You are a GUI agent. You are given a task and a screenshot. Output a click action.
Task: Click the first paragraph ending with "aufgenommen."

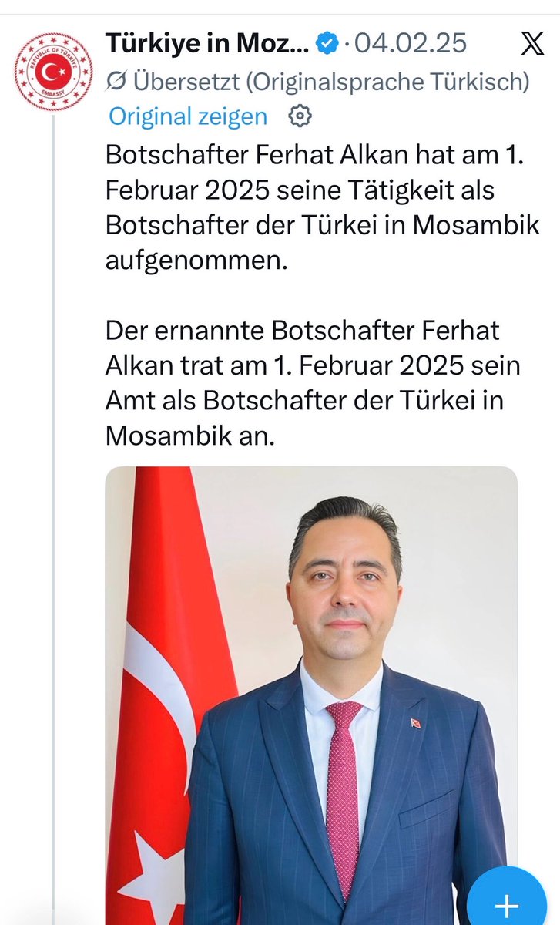coord(322,208)
